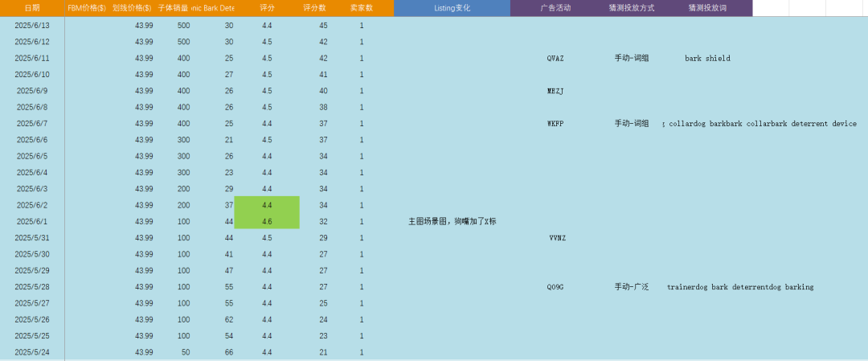The width and height of the screenshot is (868, 361).
Task: Click date cell 2025/6/12
Action: pos(32,42)
